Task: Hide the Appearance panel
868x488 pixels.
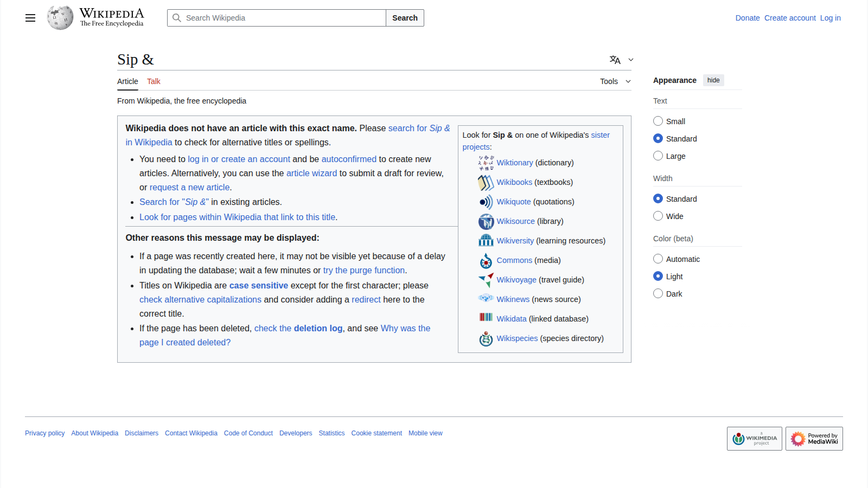Action: pyautogui.click(x=713, y=80)
